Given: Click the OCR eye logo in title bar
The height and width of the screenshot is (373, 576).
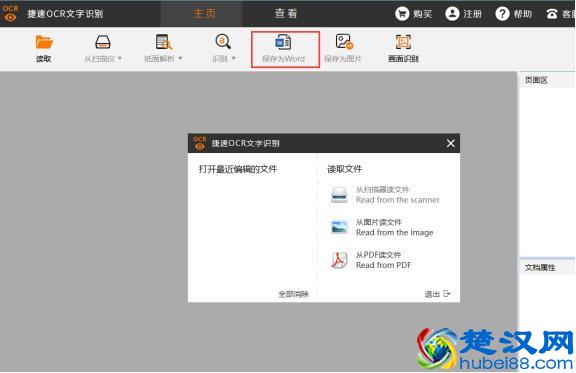Looking at the screenshot, I should (10, 13).
